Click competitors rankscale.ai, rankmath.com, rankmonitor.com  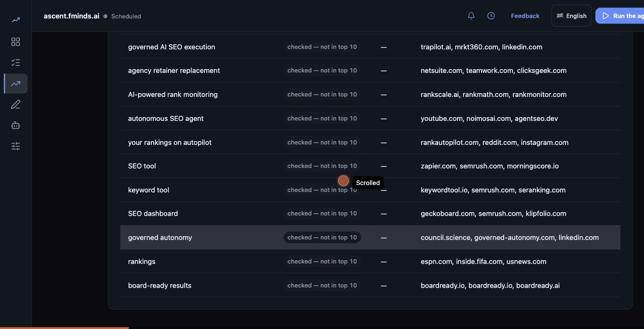[494, 95]
